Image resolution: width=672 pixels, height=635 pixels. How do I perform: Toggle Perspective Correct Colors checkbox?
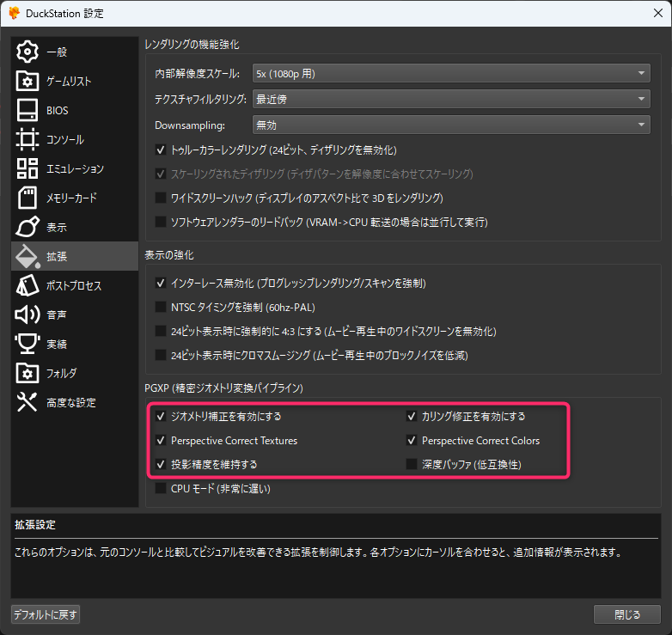[x=412, y=440]
